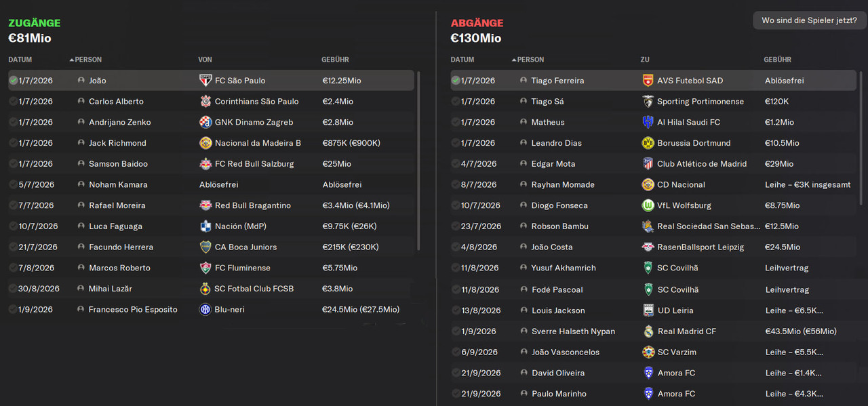868x406 pixels.
Task: Select the Facundo Herrera transfer row
Action: [x=211, y=247]
